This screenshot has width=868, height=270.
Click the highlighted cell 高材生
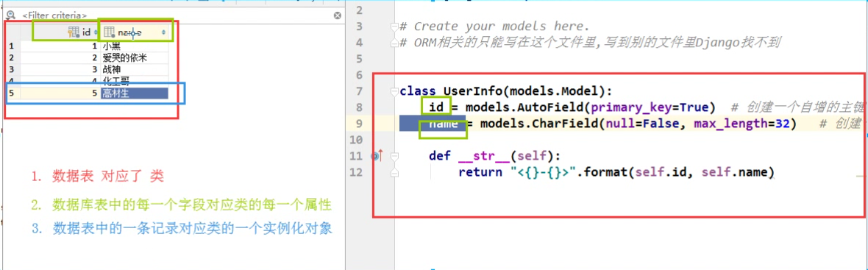point(134,93)
